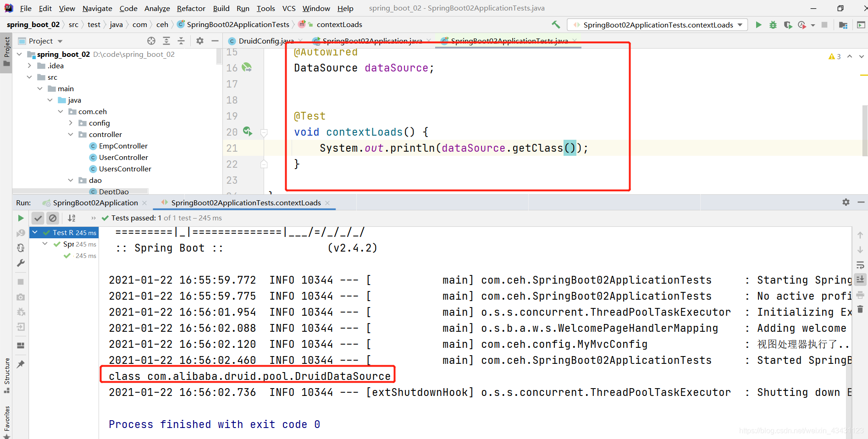
Task: Run with Coverage shield icon
Action: click(x=788, y=25)
